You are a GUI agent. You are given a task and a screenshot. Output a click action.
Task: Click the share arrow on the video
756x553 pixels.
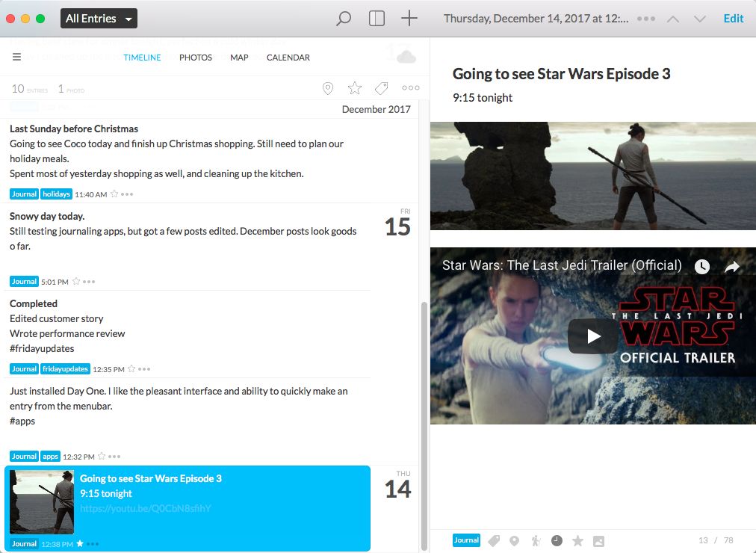point(732,266)
